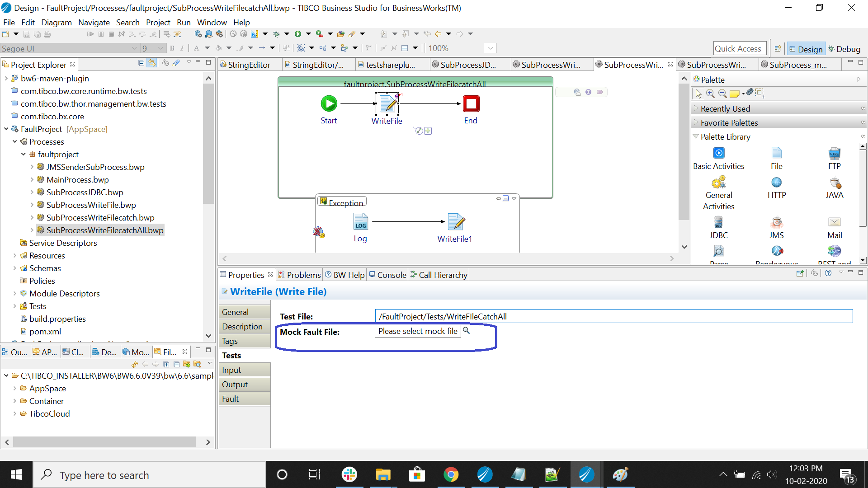Open the Project menu
This screenshot has height=488, width=868.
point(158,23)
